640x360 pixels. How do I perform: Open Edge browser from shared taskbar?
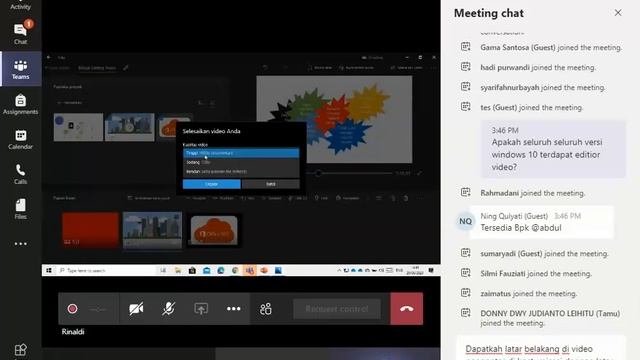pyautogui.click(x=221, y=270)
